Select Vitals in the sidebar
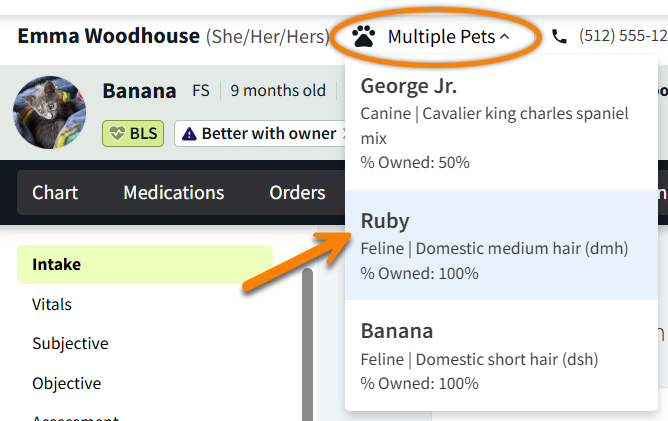This screenshot has height=421, width=668. coord(52,304)
